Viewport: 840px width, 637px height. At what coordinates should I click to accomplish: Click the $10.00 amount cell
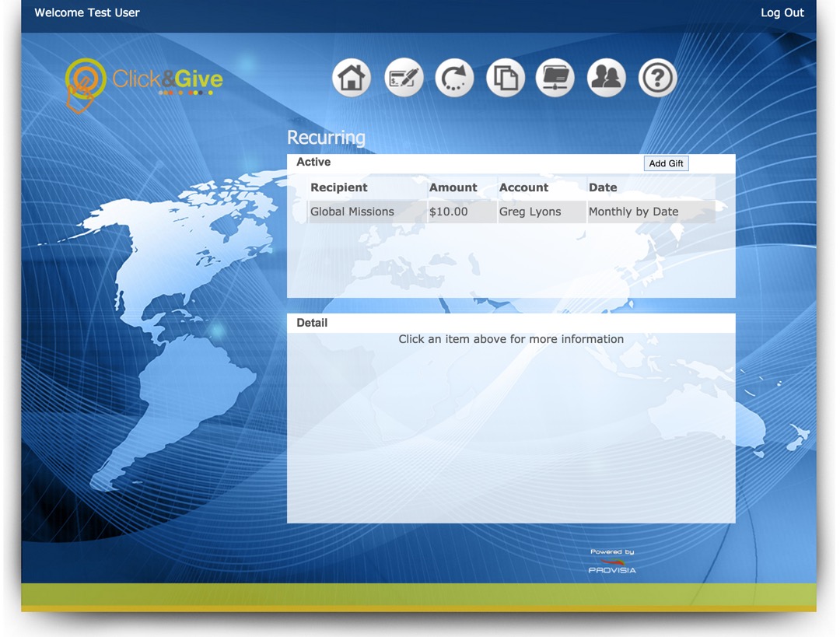(x=449, y=212)
